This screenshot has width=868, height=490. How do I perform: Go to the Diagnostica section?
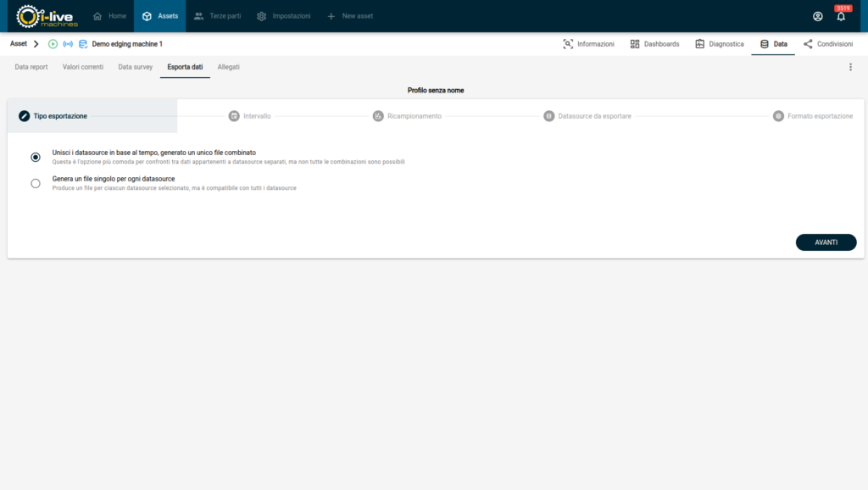coord(719,44)
